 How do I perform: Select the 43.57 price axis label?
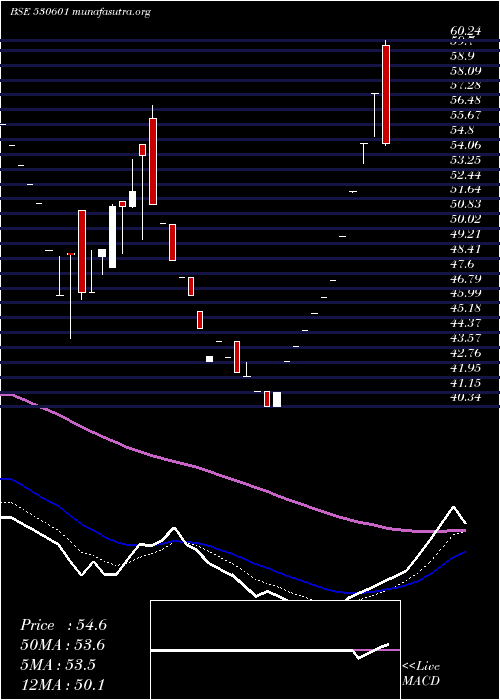click(x=466, y=338)
